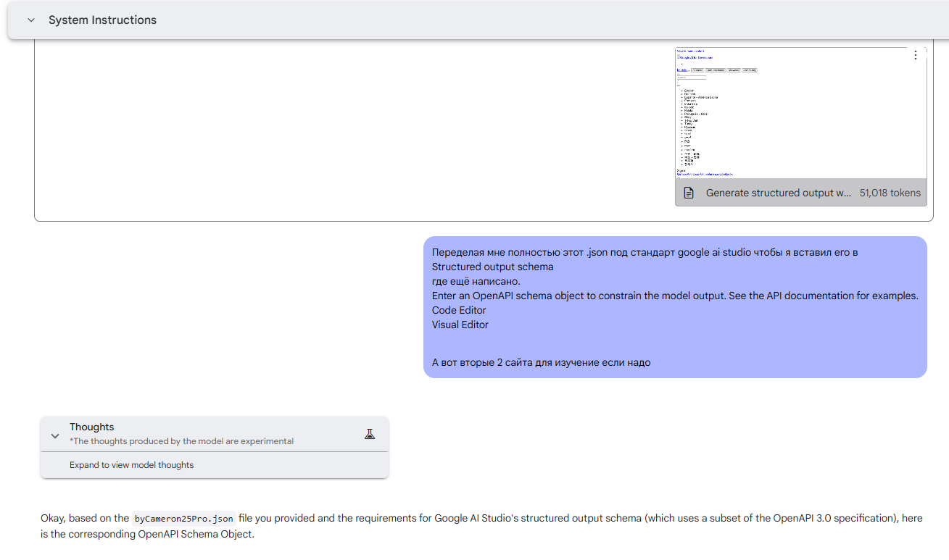The image size is (949, 560).
Task: Click the System Instructions header title
Action: pos(102,20)
